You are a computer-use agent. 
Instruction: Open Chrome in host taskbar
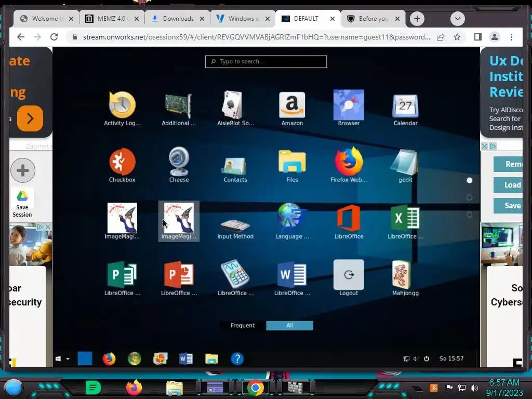click(256, 388)
